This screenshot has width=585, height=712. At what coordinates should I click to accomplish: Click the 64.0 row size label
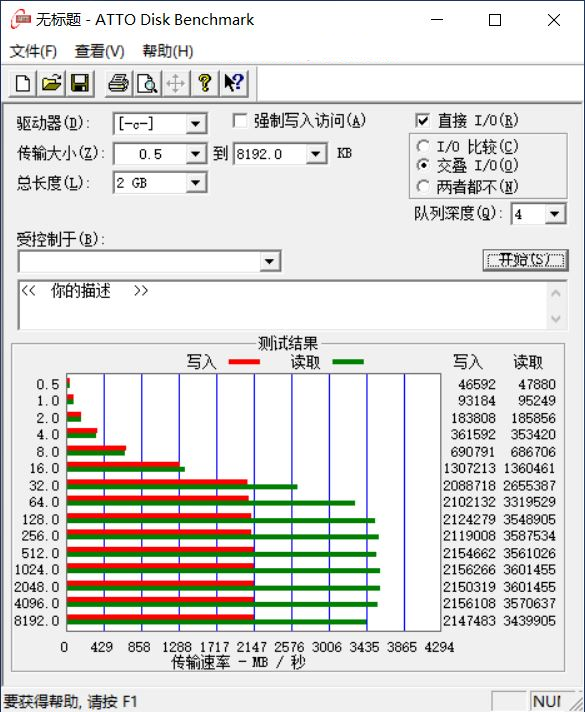[x=44, y=502]
